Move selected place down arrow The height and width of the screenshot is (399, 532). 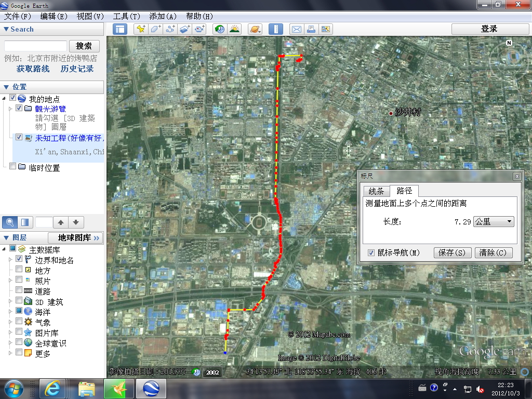(x=76, y=222)
